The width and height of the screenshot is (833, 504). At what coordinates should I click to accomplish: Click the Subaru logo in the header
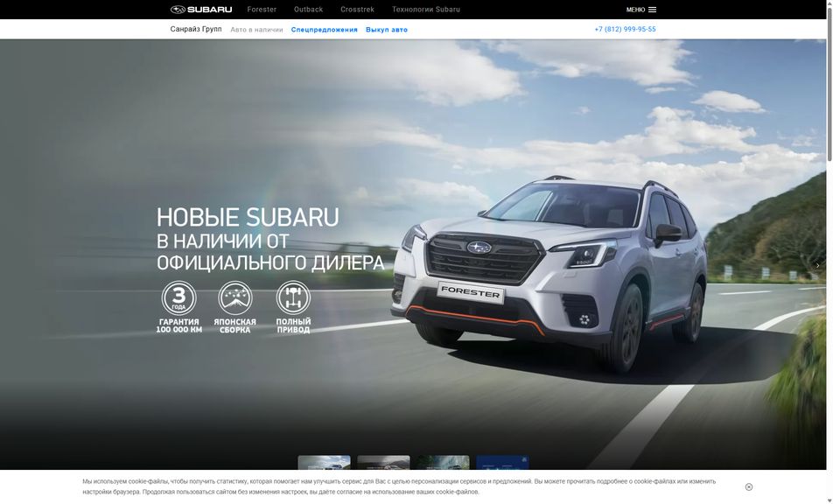pyautogui.click(x=201, y=10)
